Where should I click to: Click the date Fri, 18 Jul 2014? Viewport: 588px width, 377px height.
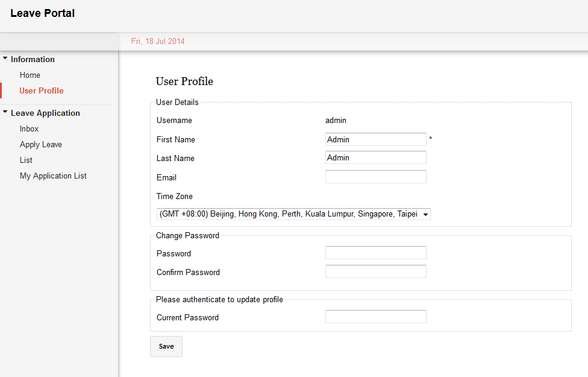coord(158,42)
